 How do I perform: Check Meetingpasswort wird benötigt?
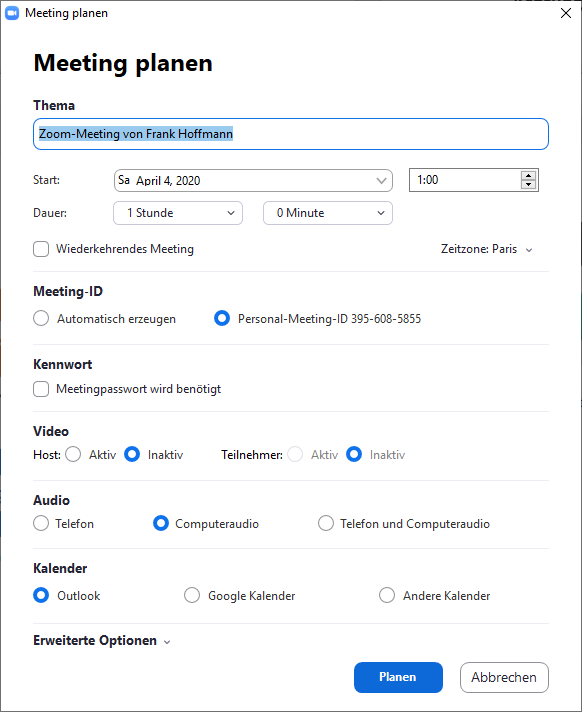(41, 389)
